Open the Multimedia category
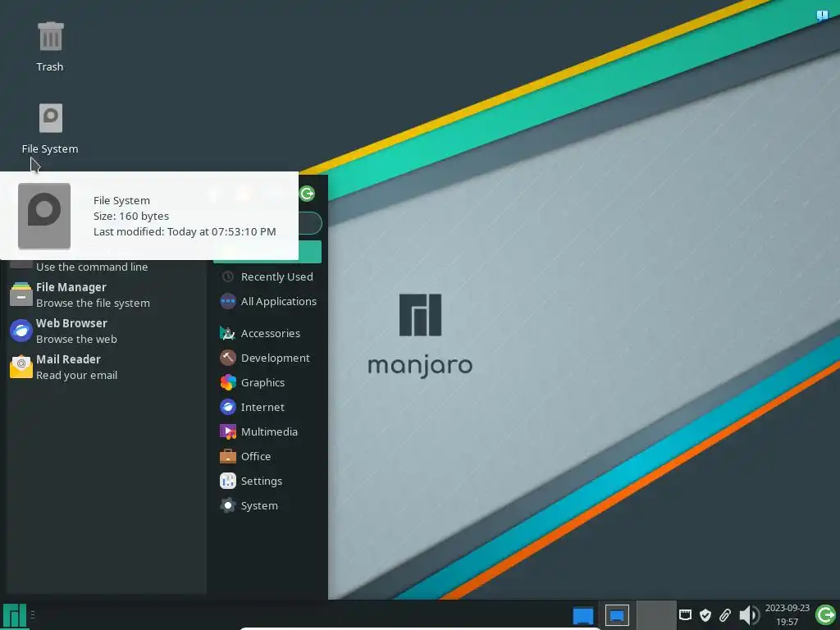 (268, 431)
